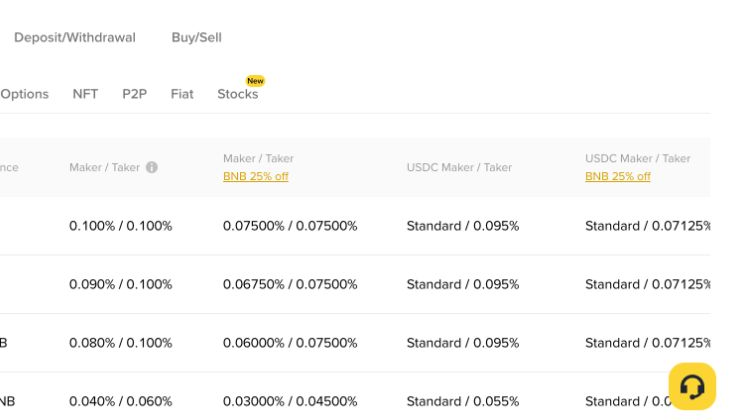Click the 0.06750% / 0.07500% fee cell

[x=290, y=284]
